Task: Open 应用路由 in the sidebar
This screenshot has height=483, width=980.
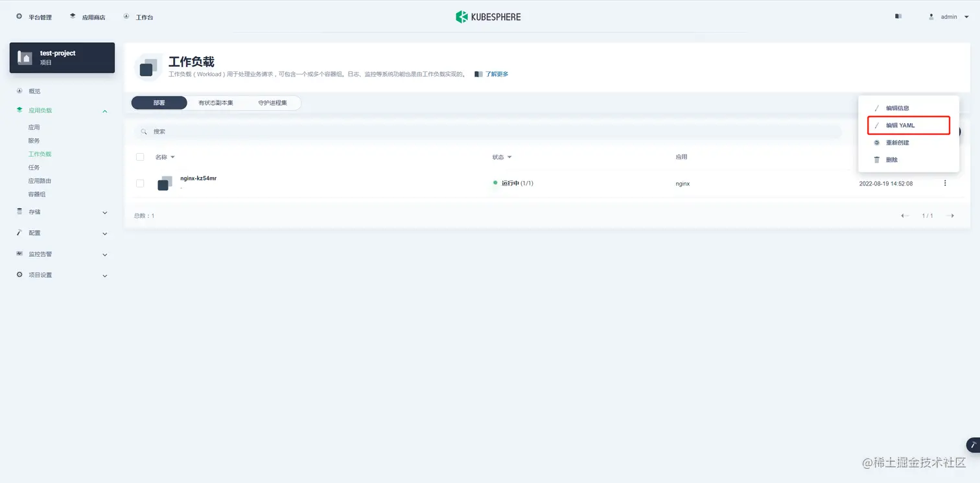Action: (40, 181)
